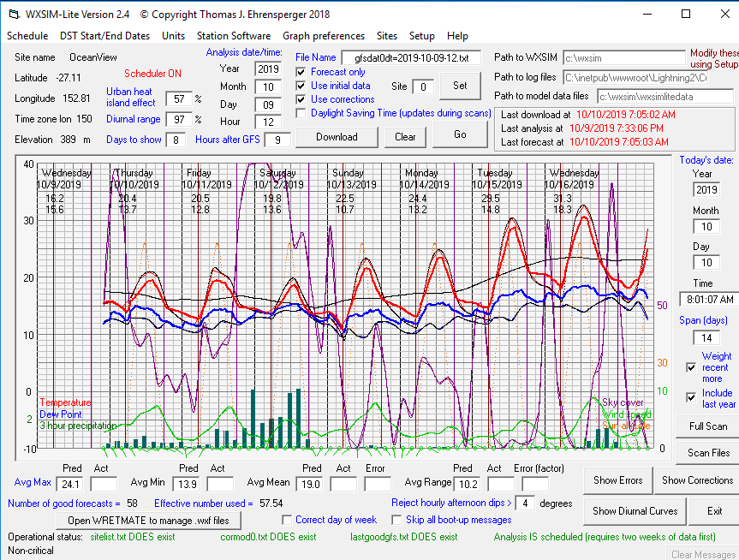
Task: Click the Analysis Year field
Action: pyautogui.click(x=268, y=69)
